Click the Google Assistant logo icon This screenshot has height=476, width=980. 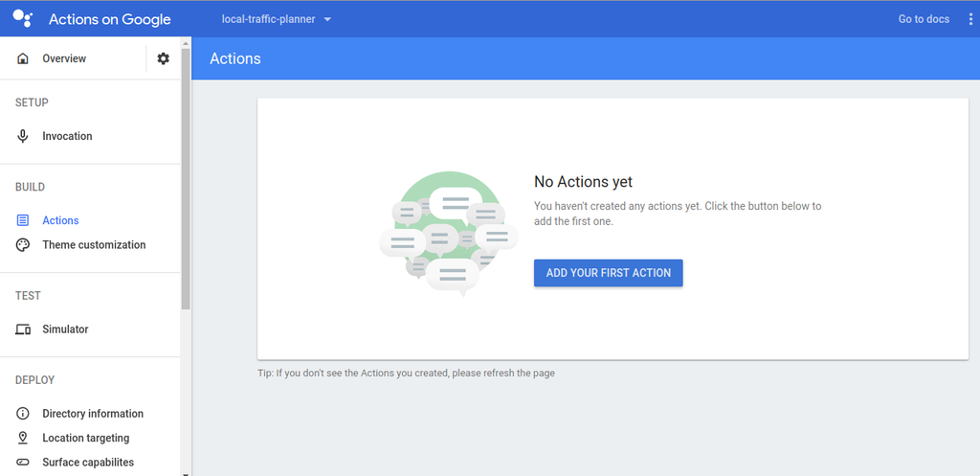pyautogui.click(x=23, y=19)
